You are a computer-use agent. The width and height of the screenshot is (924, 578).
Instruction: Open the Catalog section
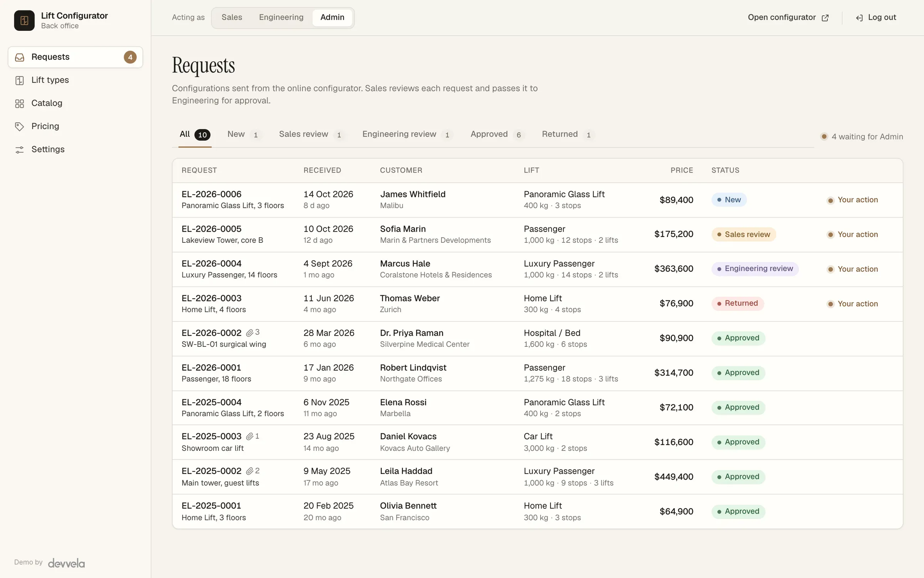pos(75,103)
